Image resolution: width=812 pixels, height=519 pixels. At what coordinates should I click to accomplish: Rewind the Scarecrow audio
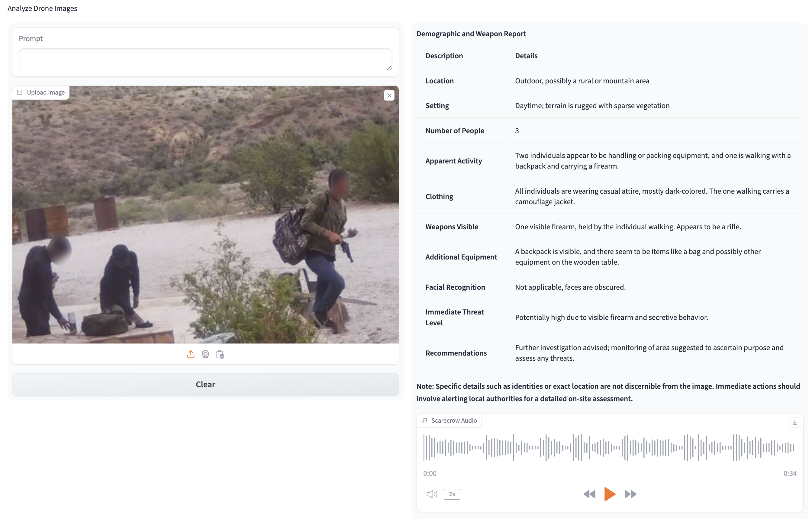click(589, 494)
